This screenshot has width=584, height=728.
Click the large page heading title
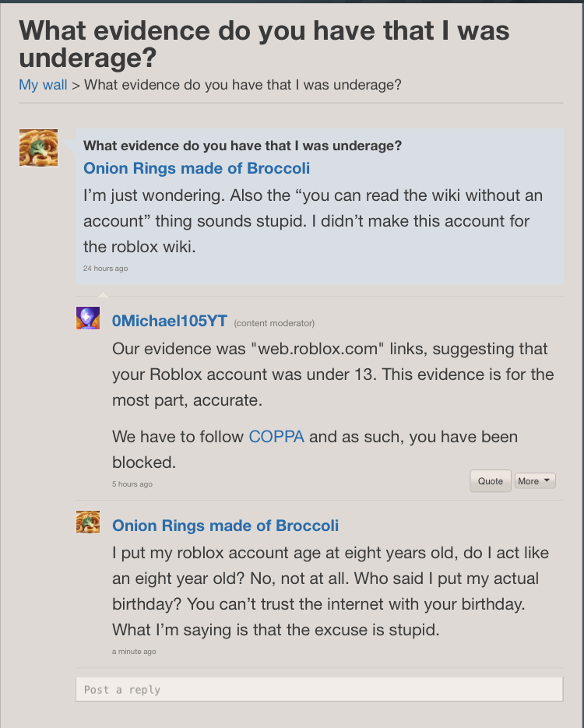coord(264,44)
